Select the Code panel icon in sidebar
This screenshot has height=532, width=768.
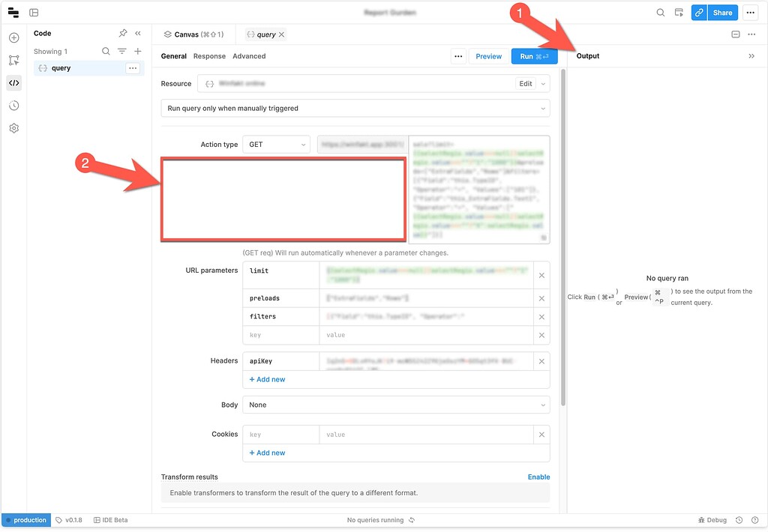click(x=13, y=82)
